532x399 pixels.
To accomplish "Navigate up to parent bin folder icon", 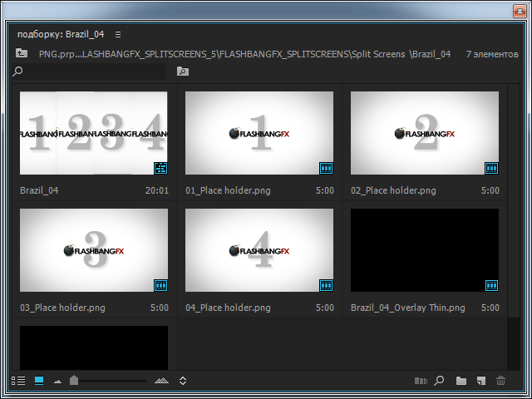I will [x=22, y=53].
